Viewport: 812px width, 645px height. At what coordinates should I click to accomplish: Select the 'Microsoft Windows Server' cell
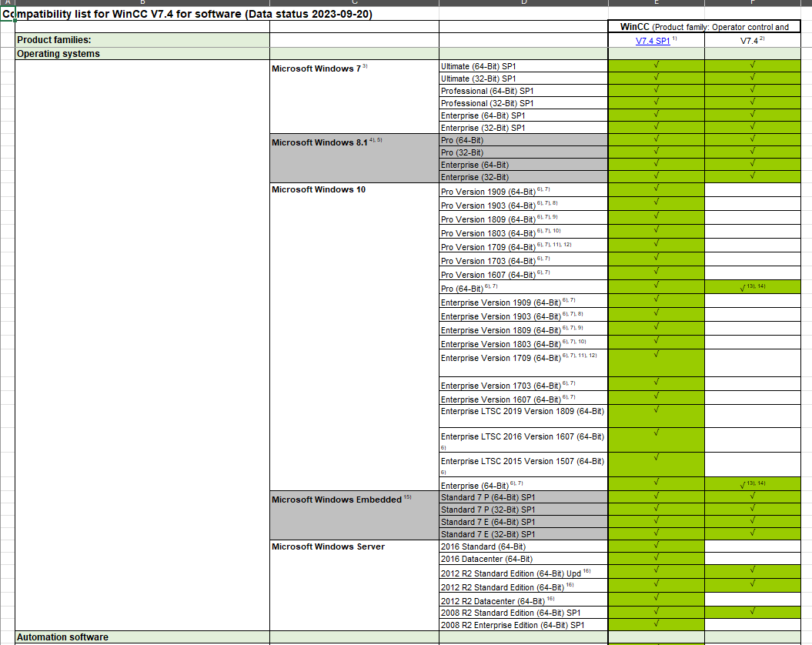(x=354, y=586)
